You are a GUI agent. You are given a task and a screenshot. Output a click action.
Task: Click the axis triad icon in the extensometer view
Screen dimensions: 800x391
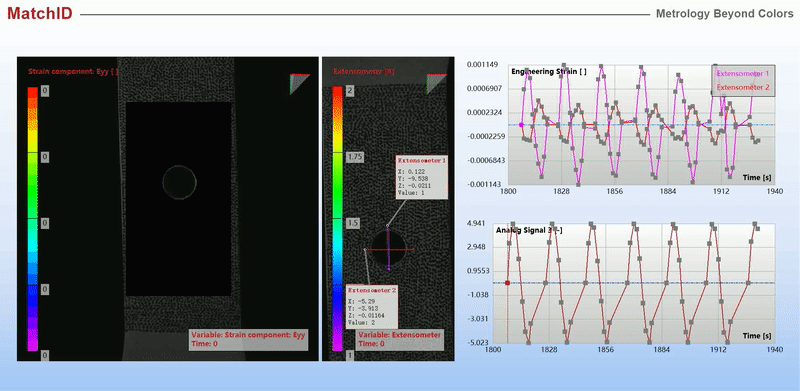tap(436, 84)
